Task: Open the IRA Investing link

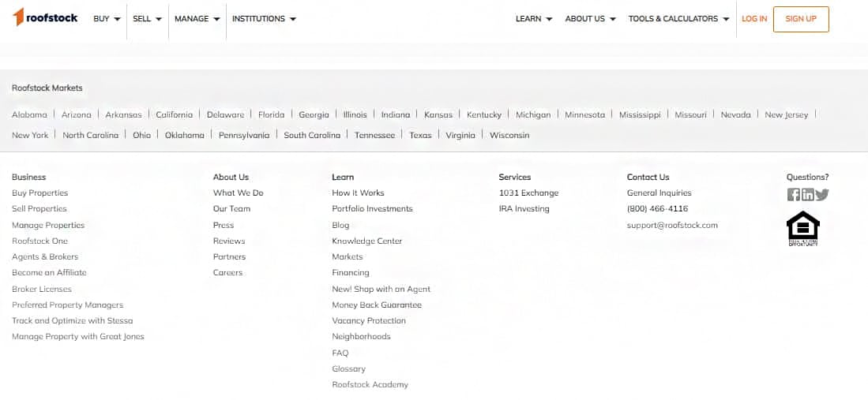Action: (524, 208)
